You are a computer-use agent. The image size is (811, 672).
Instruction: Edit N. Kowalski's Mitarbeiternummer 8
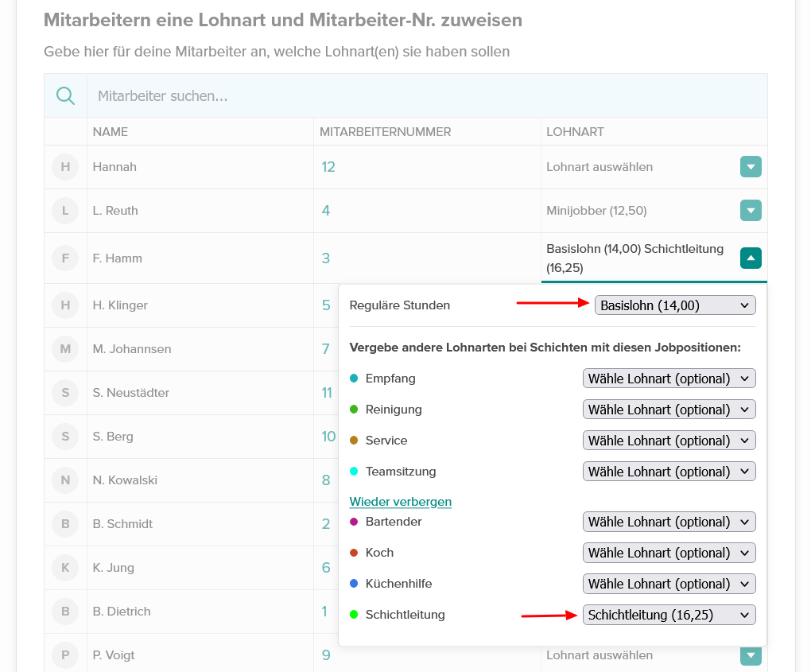[x=326, y=480]
